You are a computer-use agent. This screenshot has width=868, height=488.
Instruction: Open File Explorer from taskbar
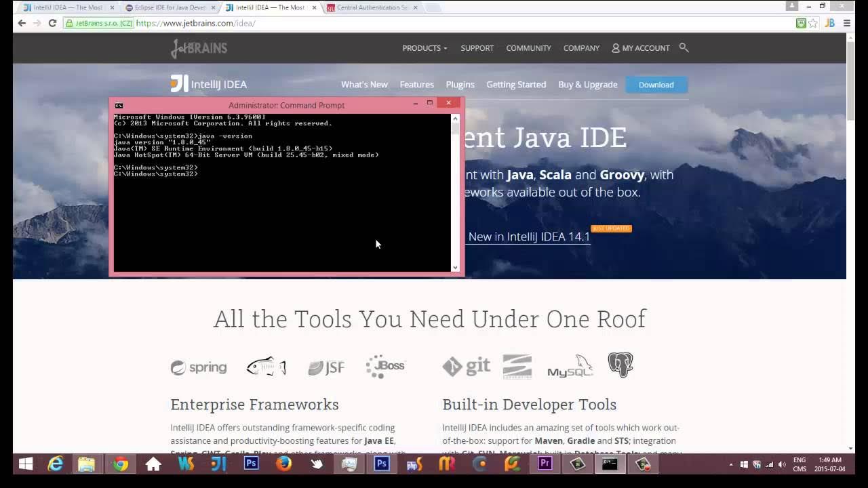(86, 464)
